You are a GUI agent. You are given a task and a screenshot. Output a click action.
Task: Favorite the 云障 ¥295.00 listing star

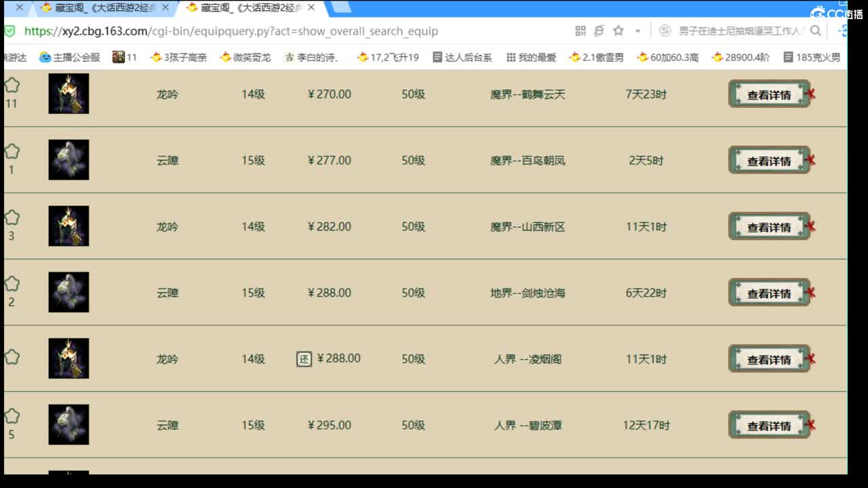click(12, 416)
